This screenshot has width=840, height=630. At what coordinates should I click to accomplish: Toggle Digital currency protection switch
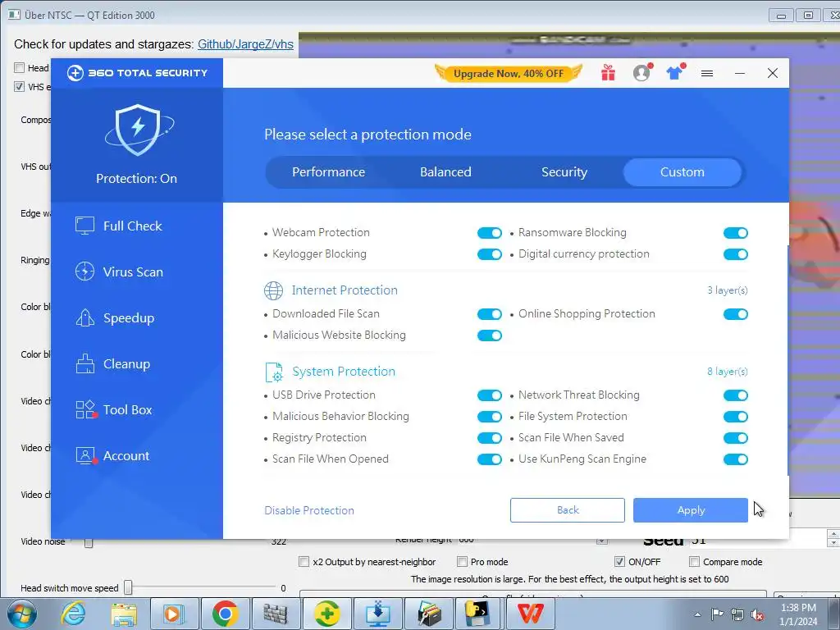736,254
